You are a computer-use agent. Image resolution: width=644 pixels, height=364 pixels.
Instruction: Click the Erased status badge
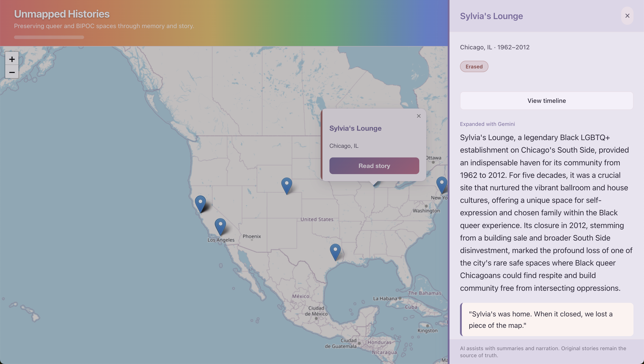(x=474, y=67)
